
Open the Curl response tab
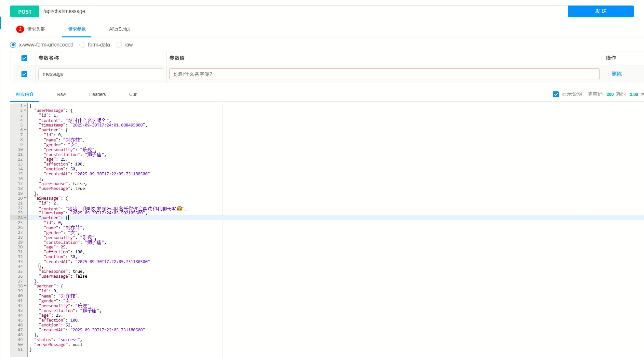pos(133,94)
